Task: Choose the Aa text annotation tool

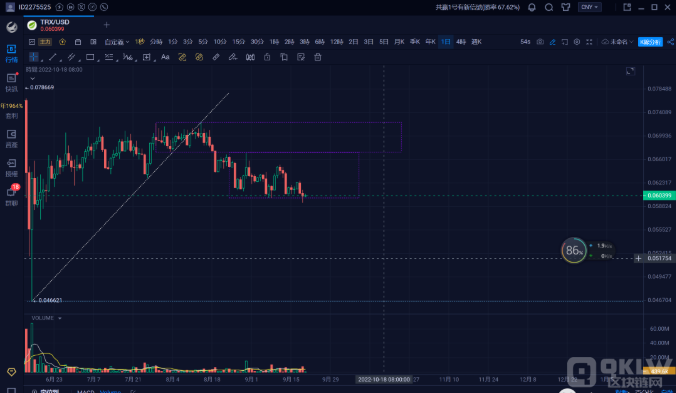Action: (165, 57)
